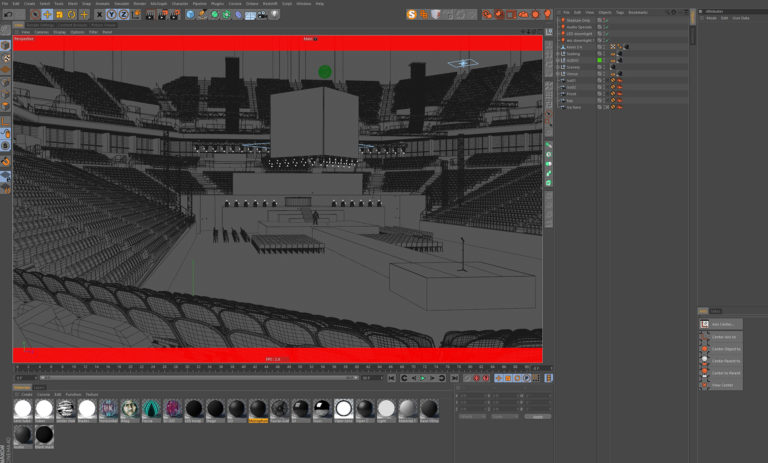Click the View Center button
Image resolution: width=768 pixels, height=463 pixels.
click(x=720, y=385)
